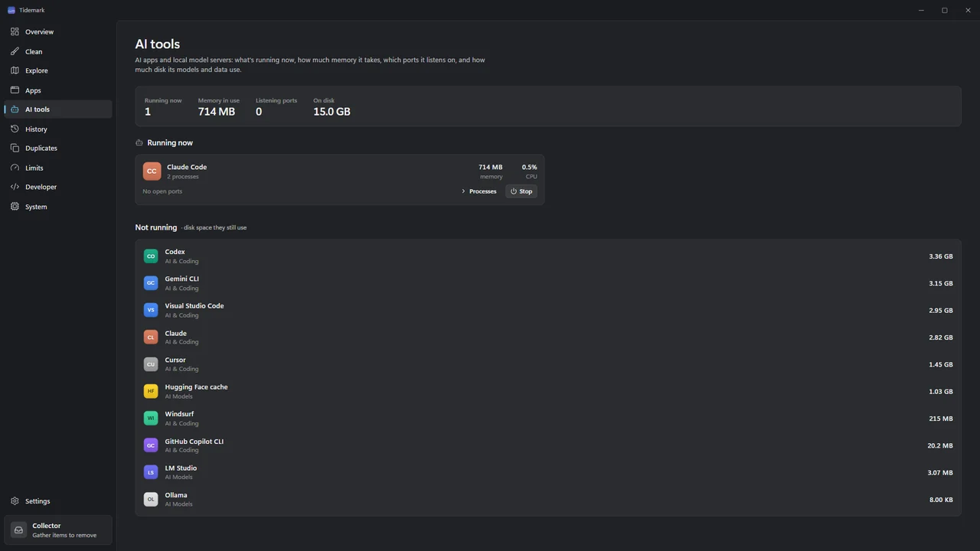Go to the History page label
Viewport: 980px width, 551px height.
36,129
